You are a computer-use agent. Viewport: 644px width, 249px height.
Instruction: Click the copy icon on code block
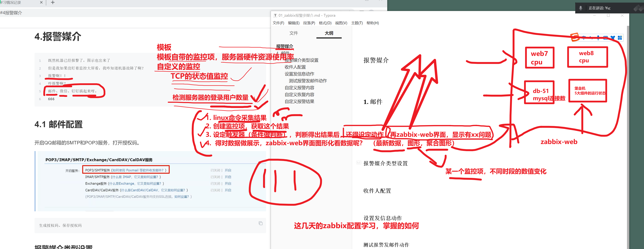coord(261,223)
